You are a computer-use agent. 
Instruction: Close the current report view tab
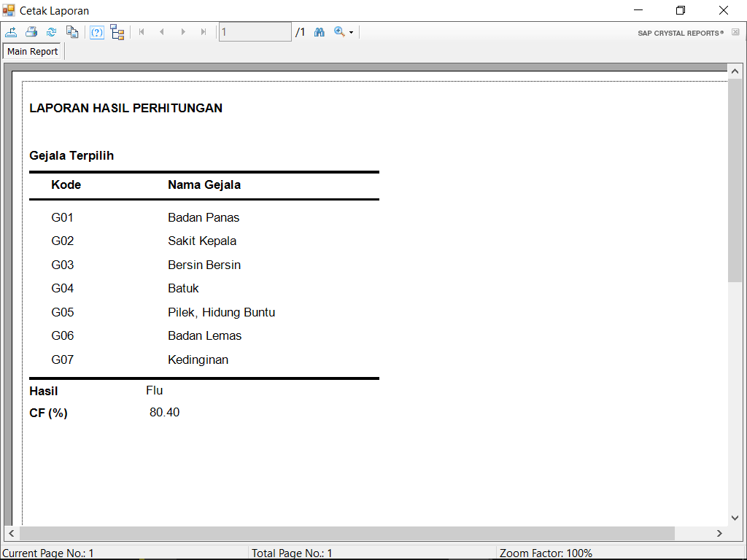(735, 32)
